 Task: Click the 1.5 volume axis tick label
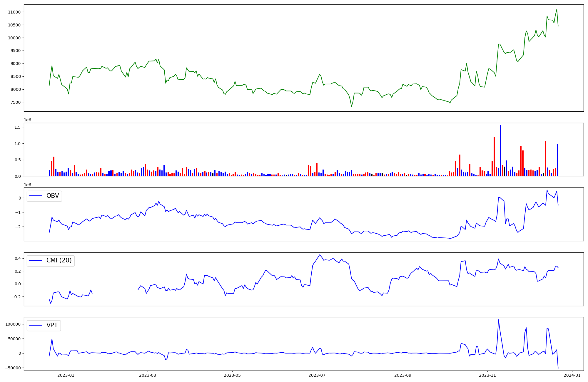[x=17, y=127]
